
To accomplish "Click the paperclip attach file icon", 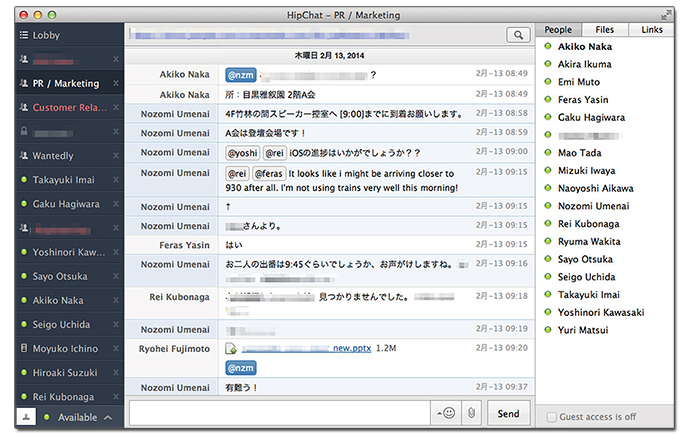I will (x=471, y=413).
